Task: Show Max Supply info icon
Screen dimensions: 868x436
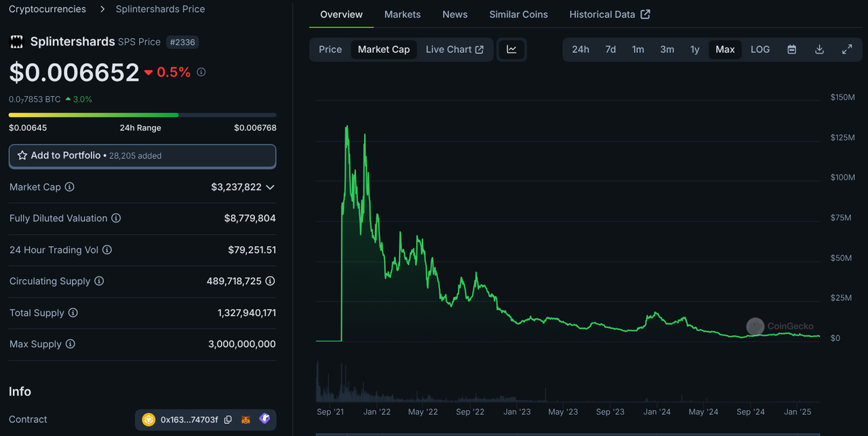Action: (x=70, y=344)
